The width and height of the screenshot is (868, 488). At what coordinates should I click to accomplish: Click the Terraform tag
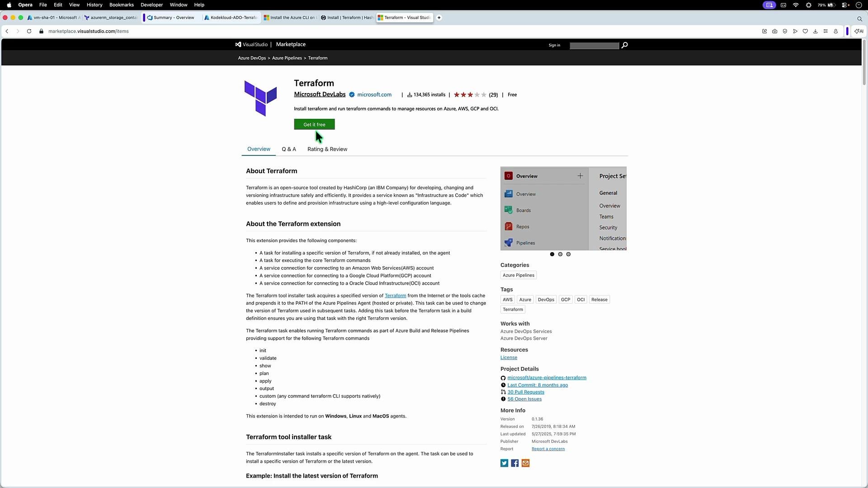[513, 310]
